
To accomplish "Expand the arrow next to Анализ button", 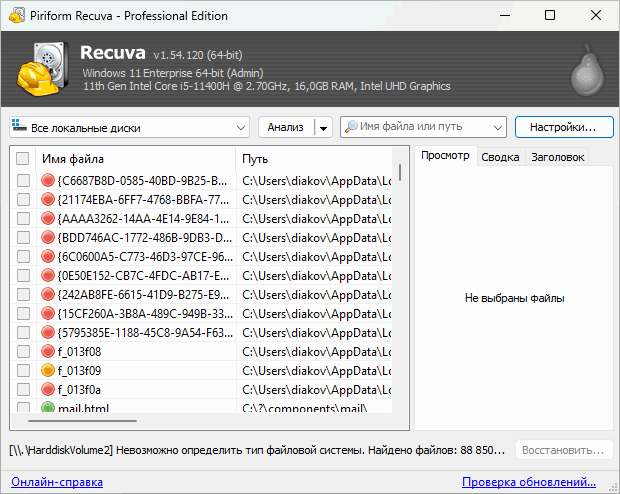I will [322, 128].
